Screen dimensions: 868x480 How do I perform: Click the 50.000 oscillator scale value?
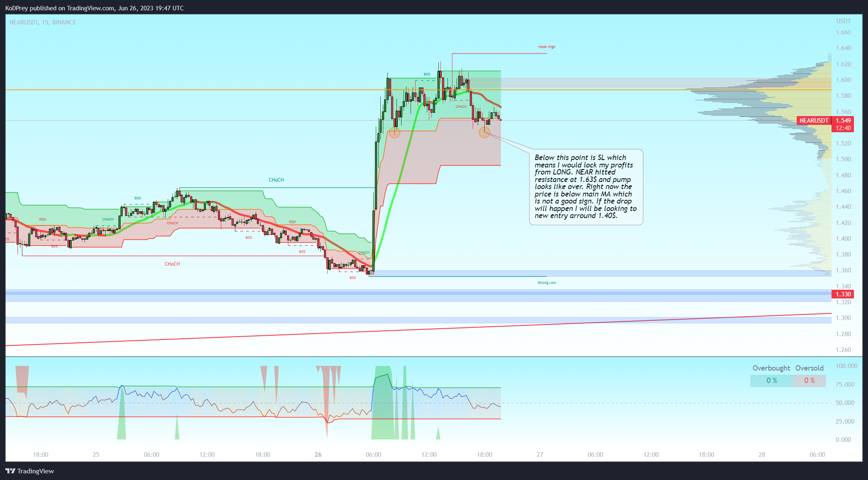coord(845,403)
